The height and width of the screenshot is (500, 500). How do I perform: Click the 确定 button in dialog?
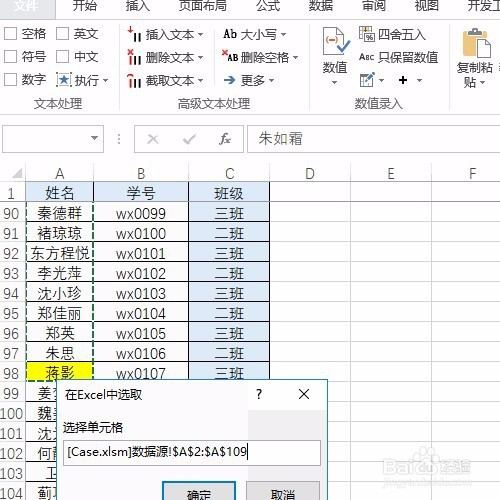click(199, 492)
